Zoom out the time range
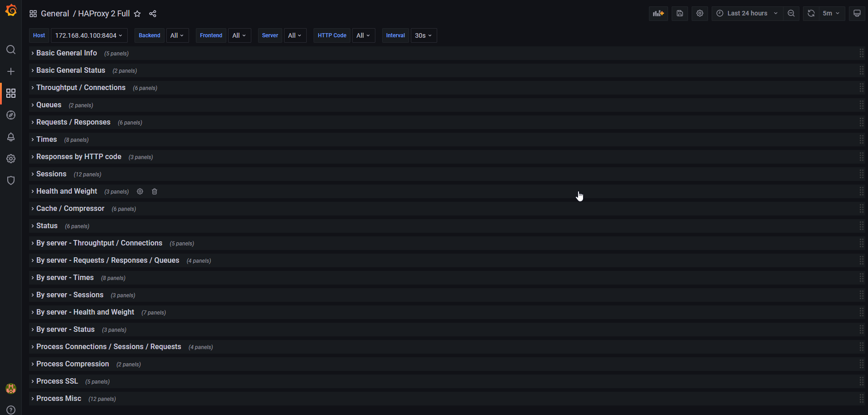The width and height of the screenshot is (868, 415). 791,13
